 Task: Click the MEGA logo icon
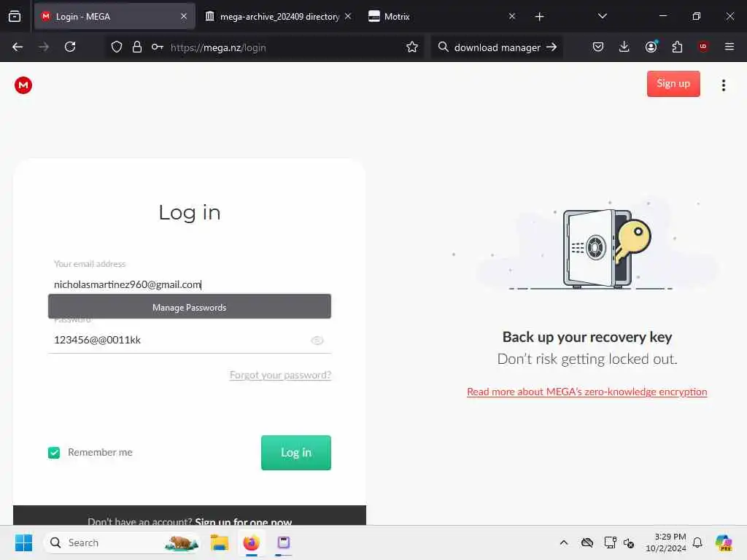coord(23,85)
